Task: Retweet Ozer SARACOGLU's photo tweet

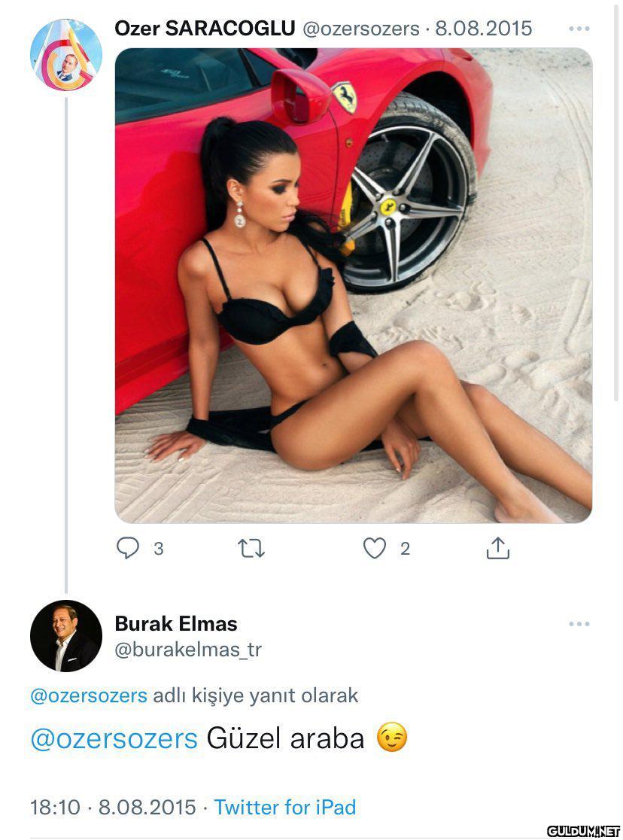Action: 251,549
